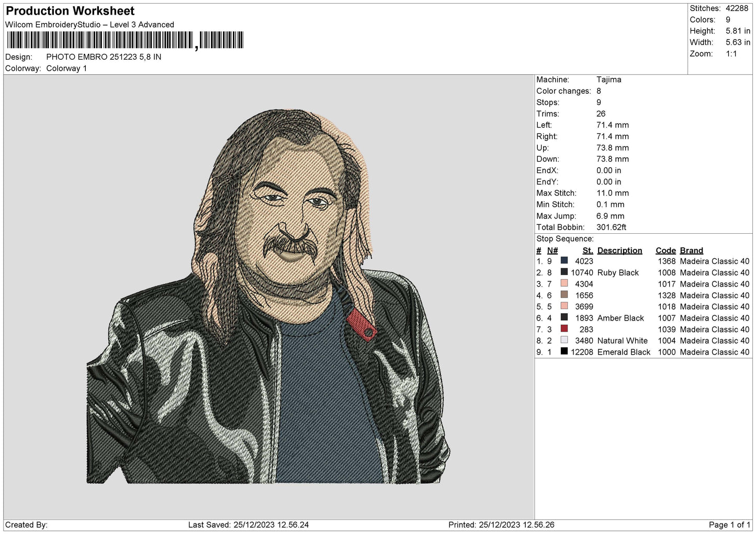This screenshot has width=756, height=534.
Task: Click the stitch count 12208 in row 9
Action: click(582, 352)
